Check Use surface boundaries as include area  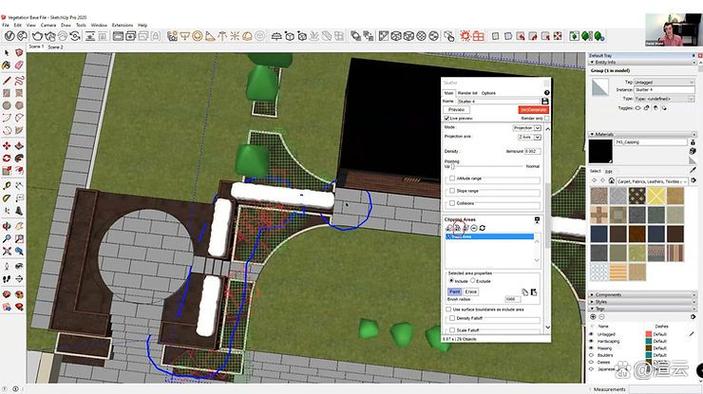[x=448, y=309]
